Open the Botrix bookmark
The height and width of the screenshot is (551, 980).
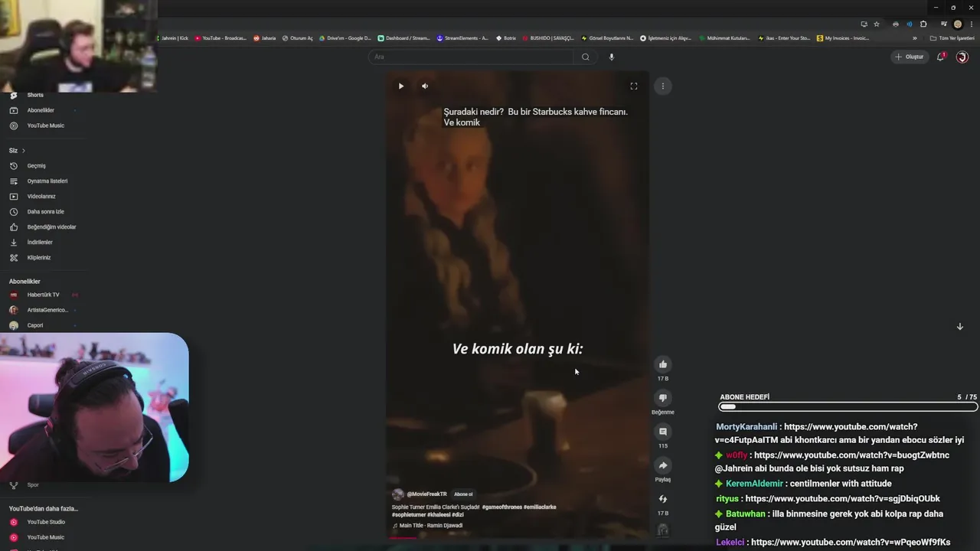point(506,38)
